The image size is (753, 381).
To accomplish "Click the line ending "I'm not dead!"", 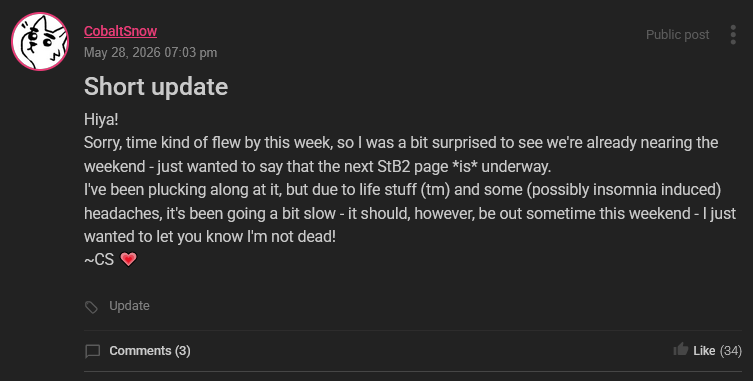I will 210,236.
